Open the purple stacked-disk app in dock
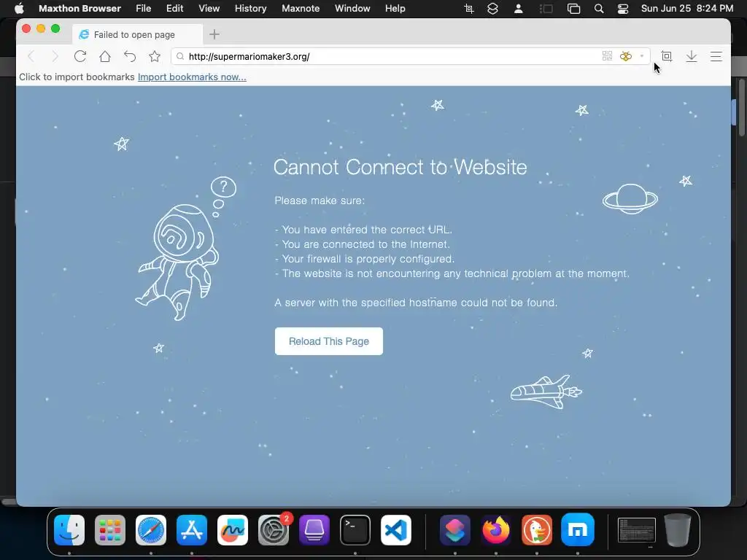This screenshot has height=560, width=747. (x=314, y=530)
